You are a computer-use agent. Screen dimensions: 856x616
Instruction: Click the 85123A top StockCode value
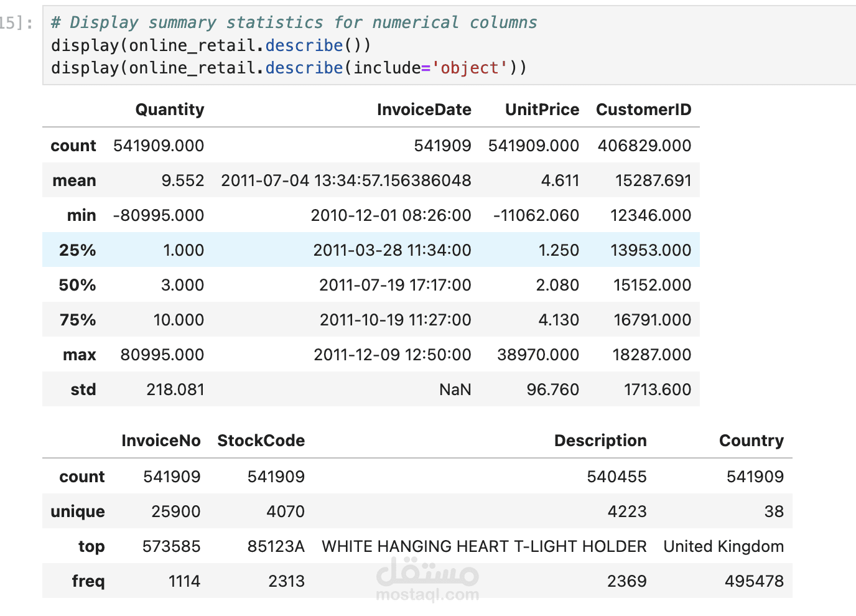point(276,546)
